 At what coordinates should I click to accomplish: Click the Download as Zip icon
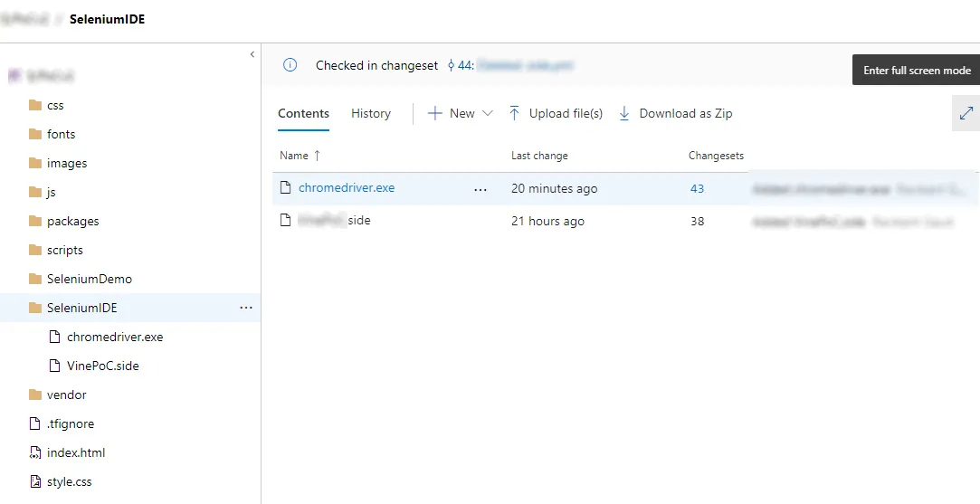point(624,113)
